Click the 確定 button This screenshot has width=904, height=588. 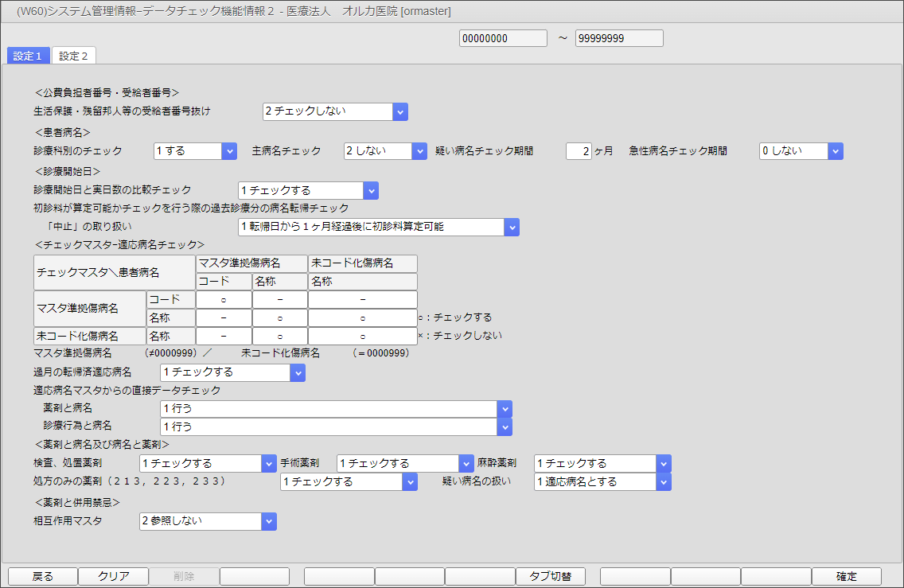(x=847, y=576)
